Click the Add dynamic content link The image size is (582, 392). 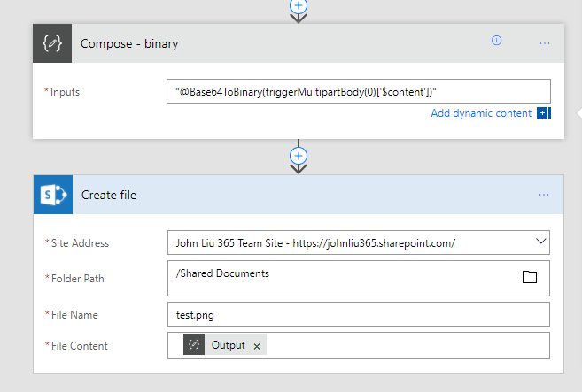481,113
